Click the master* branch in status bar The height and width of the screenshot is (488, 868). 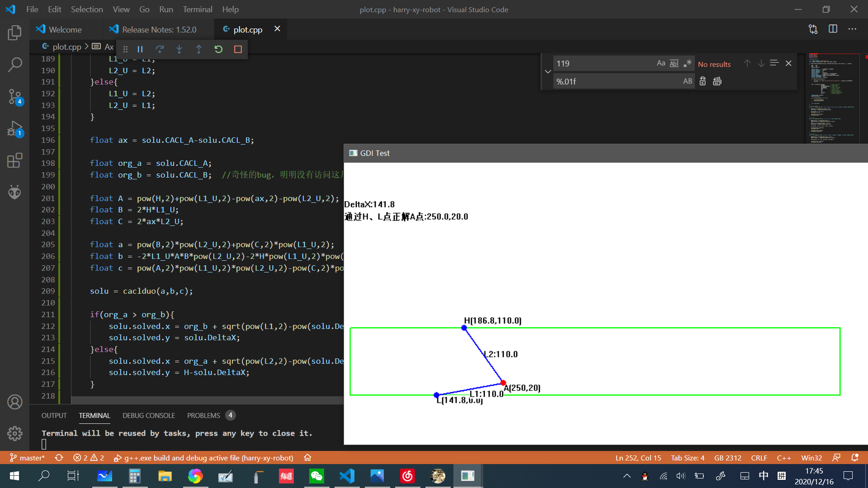[x=27, y=458]
